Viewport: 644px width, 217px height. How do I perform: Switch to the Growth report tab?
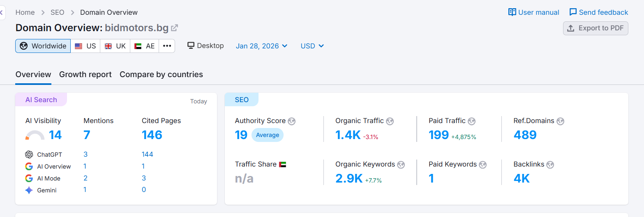pos(85,75)
